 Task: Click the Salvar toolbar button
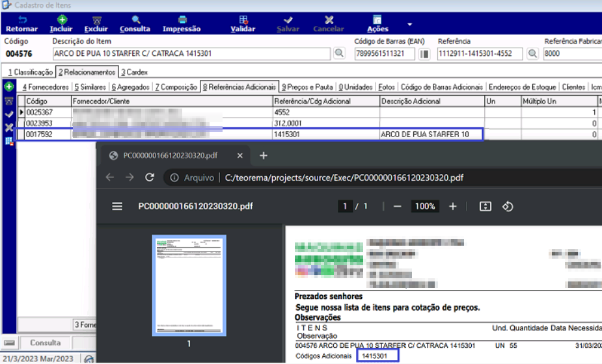288,24
